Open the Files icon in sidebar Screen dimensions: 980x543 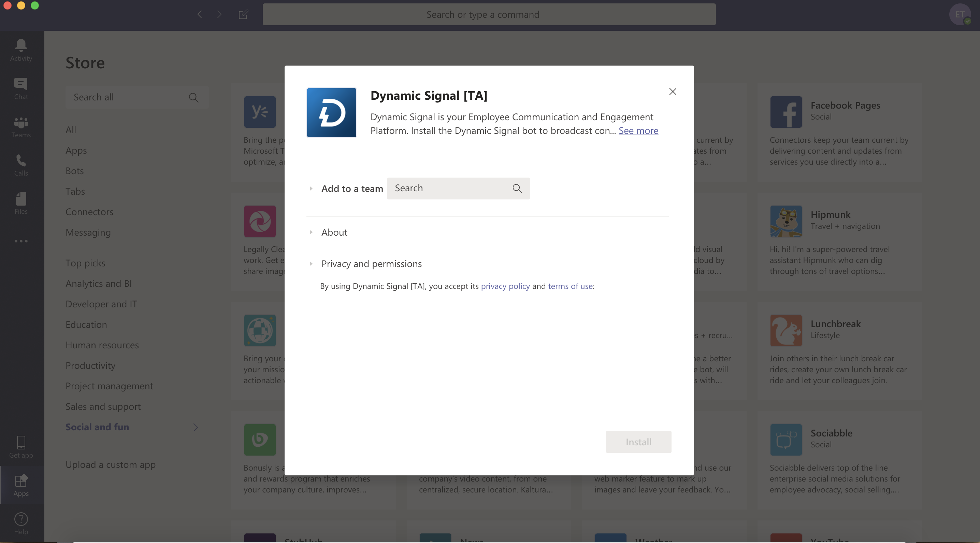coord(21,198)
